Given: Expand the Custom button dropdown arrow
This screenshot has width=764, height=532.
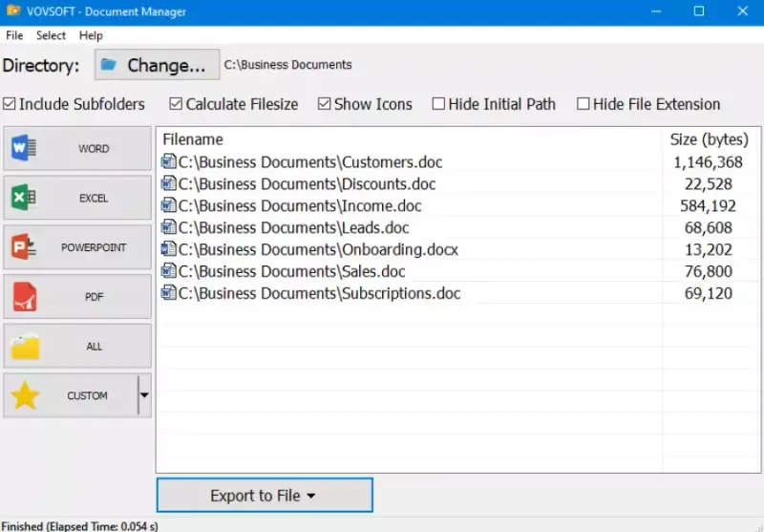Looking at the screenshot, I should pos(144,395).
